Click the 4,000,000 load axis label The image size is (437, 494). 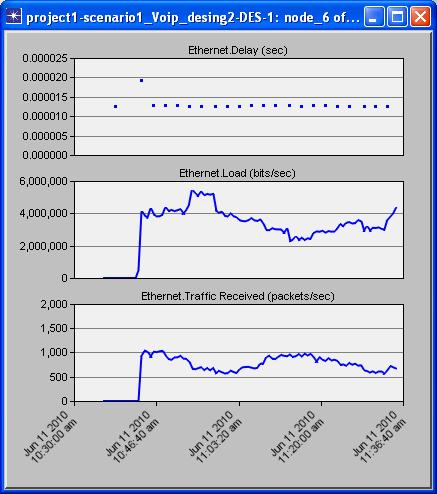click(x=43, y=213)
